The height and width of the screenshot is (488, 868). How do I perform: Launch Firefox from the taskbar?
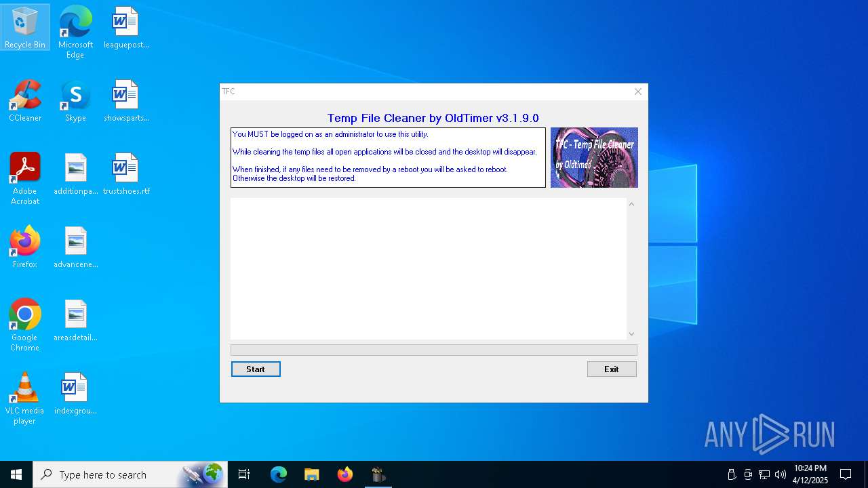click(x=345, y=474)
